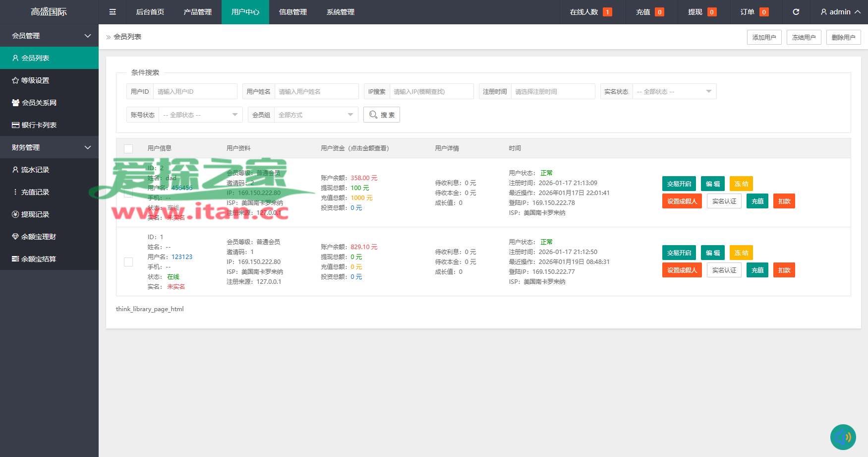Check the checkbox for user 123123

(128, 262)
